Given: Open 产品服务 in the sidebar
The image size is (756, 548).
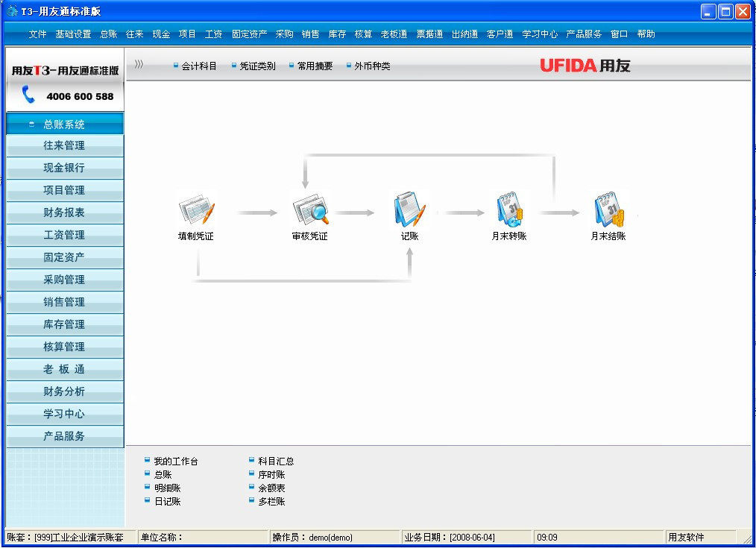Looking at the screenshot, I should 65,436.
